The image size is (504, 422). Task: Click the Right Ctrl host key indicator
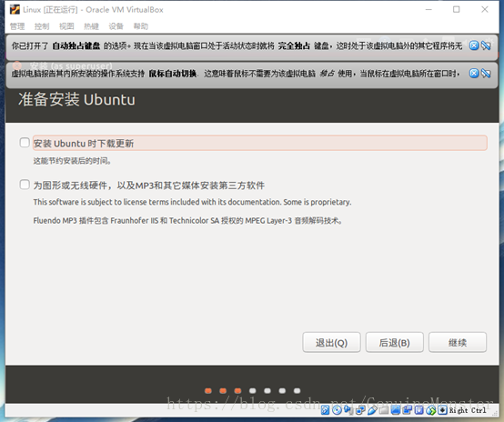468,410
